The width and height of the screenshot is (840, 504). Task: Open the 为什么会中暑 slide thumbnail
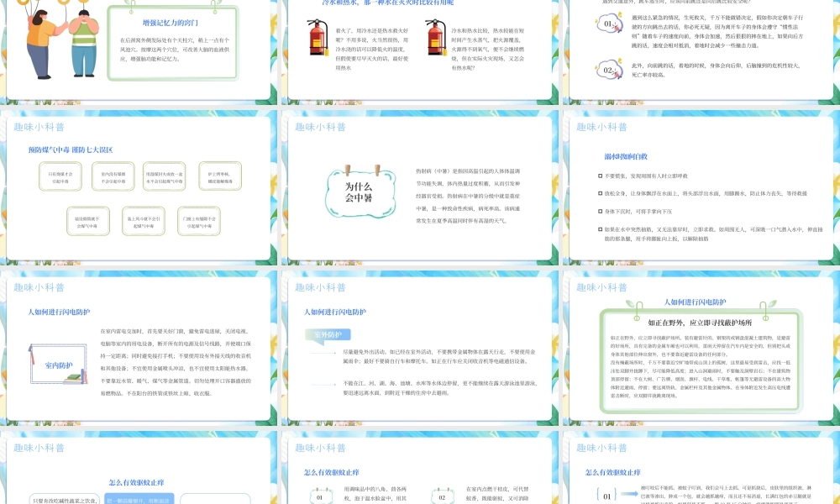[420, 187]
